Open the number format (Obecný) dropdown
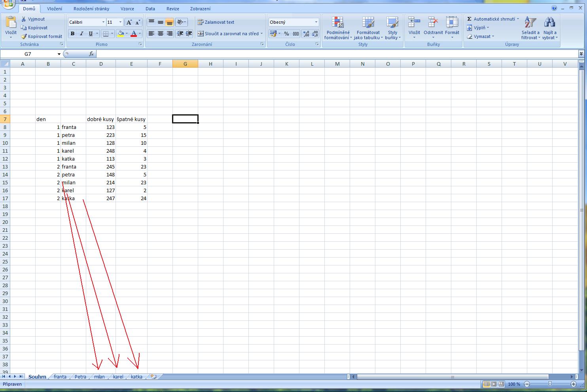587x392 pixels. pyautogui.click(x=316, y=22)
